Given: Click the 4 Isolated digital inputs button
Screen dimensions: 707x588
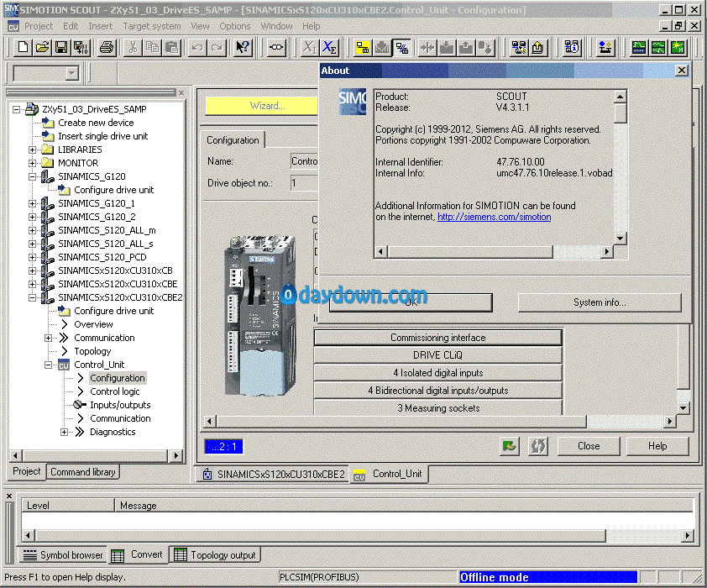Looking at the screenshot, I should (437, 373).
